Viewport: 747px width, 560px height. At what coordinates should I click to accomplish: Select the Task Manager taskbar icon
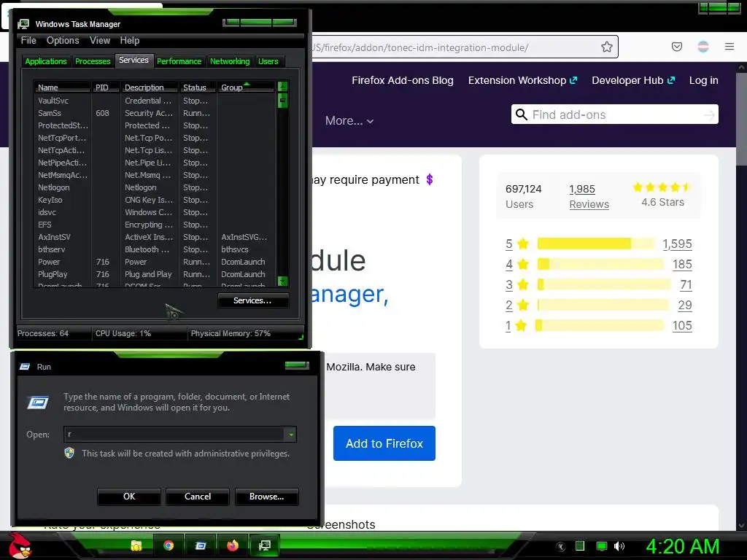(264, 545)
